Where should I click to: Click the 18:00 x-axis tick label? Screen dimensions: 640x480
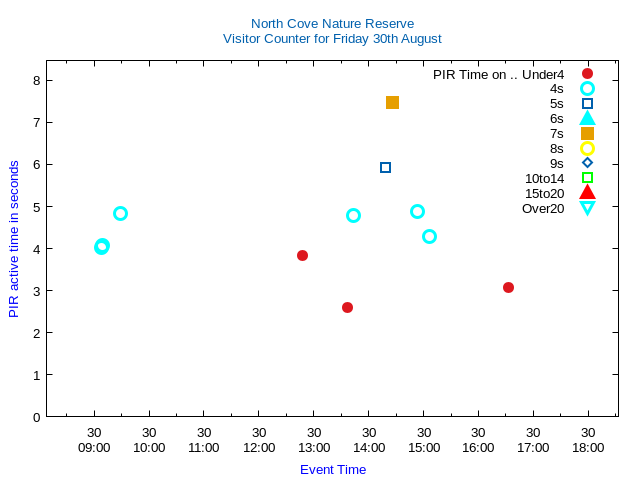pyautogui.click(x=588, y=447)
